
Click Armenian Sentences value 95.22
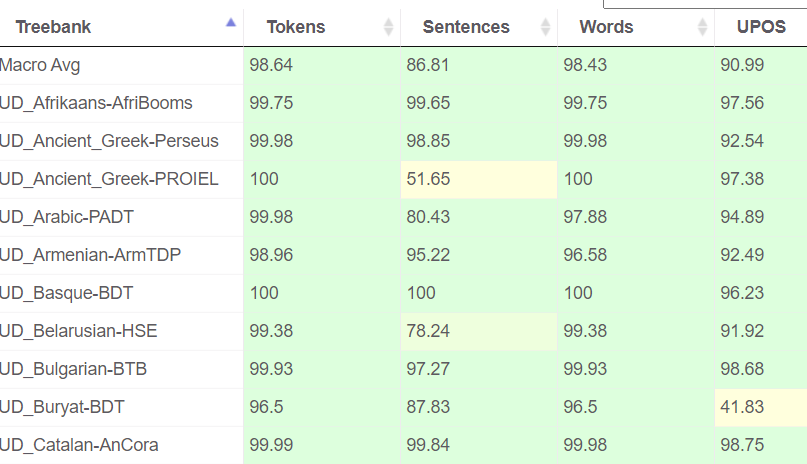428,255
